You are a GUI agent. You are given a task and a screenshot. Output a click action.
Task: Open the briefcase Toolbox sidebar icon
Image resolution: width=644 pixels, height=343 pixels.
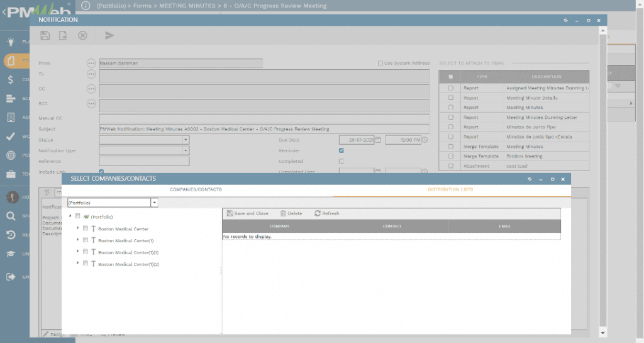[x=11, y=174]
